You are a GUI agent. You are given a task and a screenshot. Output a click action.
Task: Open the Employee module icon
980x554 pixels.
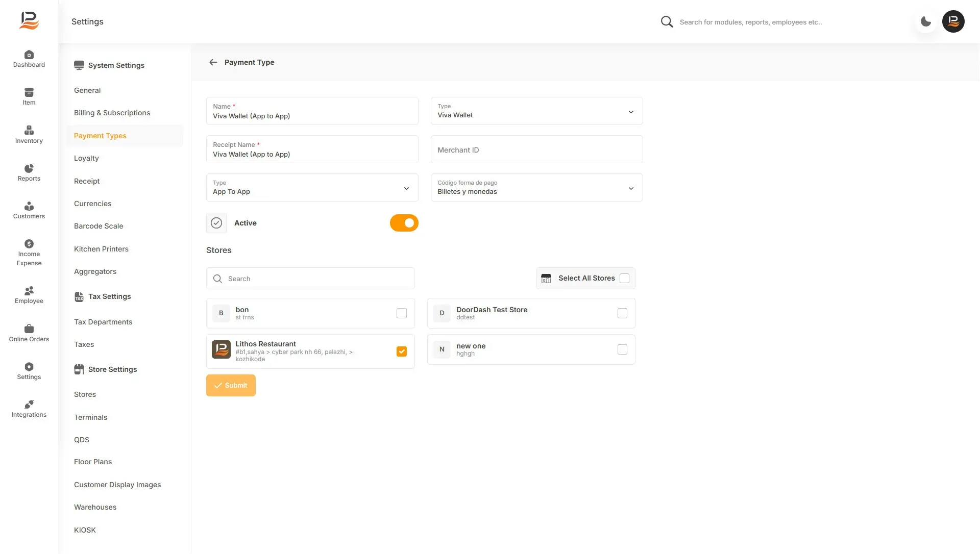29,291
